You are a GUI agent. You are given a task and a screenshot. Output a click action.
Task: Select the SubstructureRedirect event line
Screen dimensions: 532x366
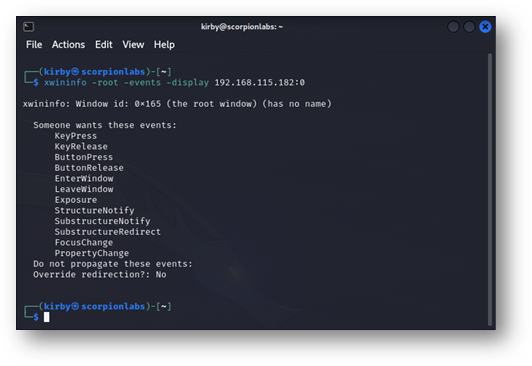[108, 232]
